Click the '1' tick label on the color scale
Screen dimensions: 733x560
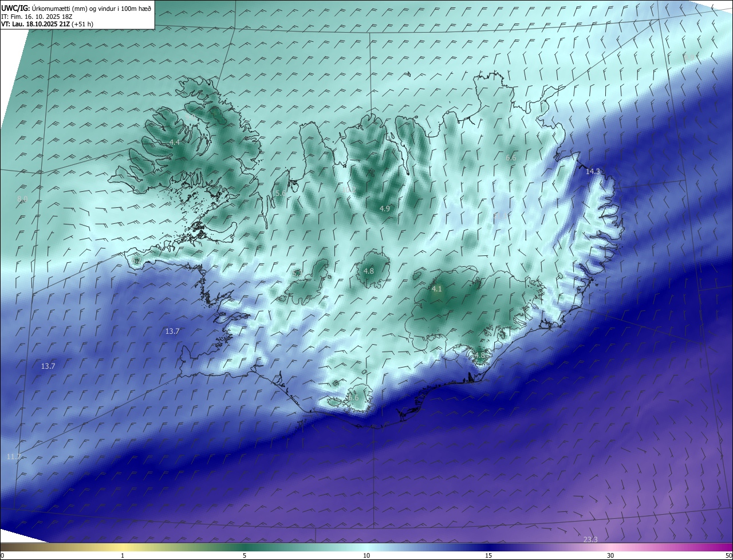click(123, 555)
